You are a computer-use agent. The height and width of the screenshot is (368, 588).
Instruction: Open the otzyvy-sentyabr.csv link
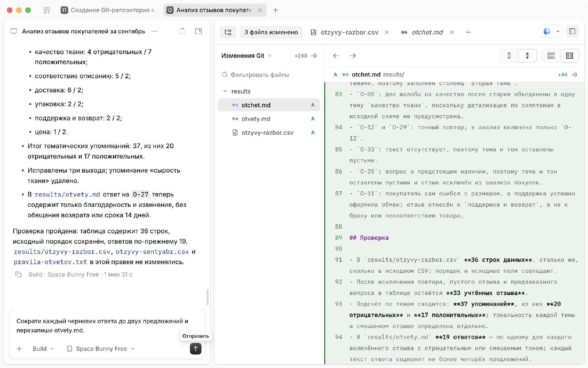152,252
